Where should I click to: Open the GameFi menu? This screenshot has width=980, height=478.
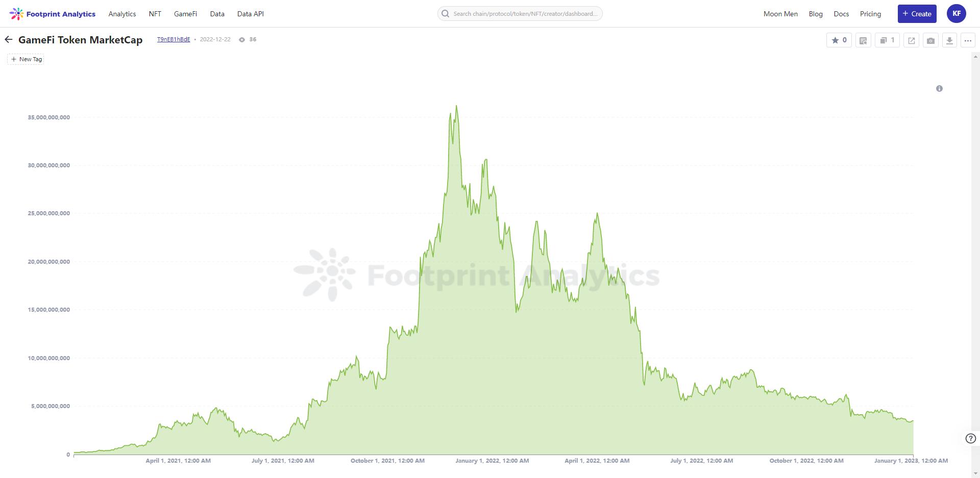click(x=185, y=14)
